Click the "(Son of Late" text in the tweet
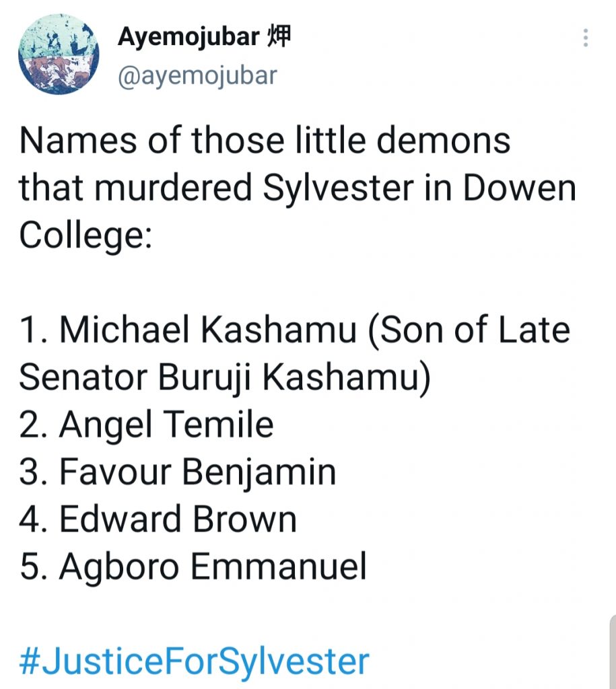The height and width of the screenshot is (689, 616). (469, 330)
